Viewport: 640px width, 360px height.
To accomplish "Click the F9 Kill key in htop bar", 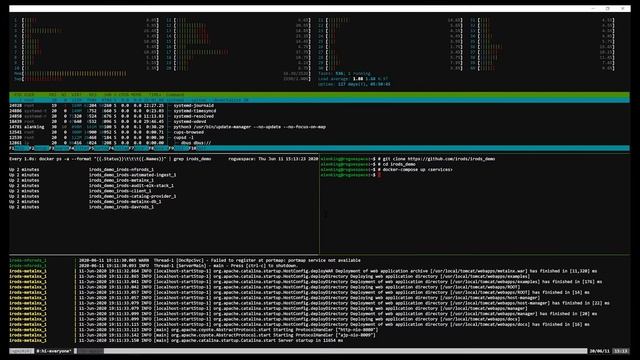I will tap(178, 148).
